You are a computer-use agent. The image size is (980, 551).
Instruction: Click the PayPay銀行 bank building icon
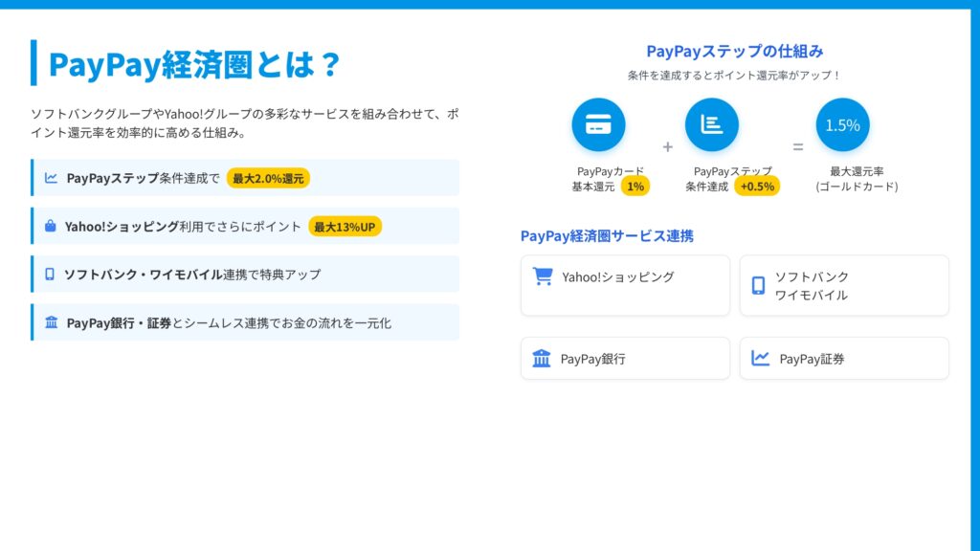click(542, 359)
